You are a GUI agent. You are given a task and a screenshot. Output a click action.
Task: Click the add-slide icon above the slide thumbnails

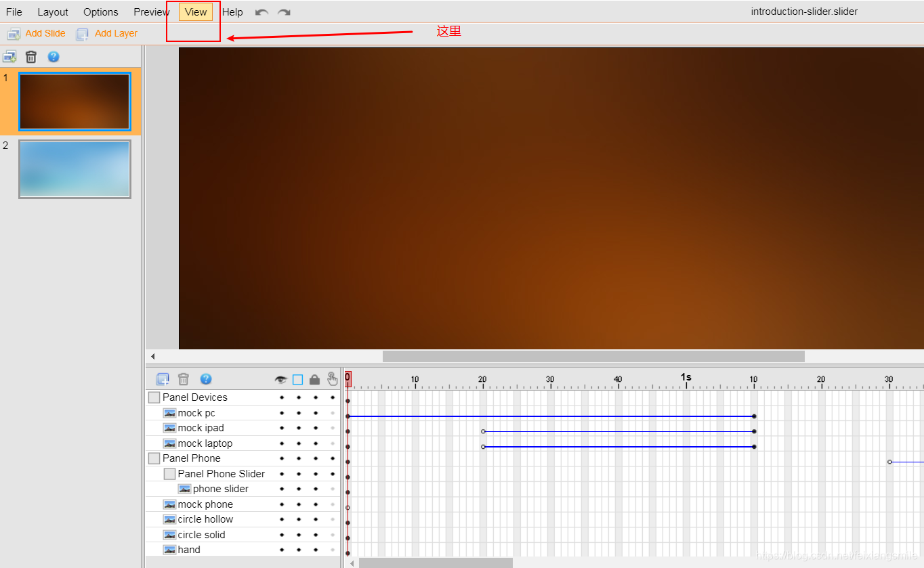coord(9,57)
